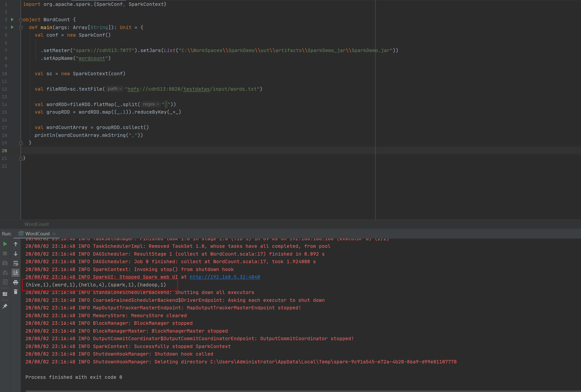The image size is (581, 392).
Task: Close the WordCount run tab
Action: 54,234
